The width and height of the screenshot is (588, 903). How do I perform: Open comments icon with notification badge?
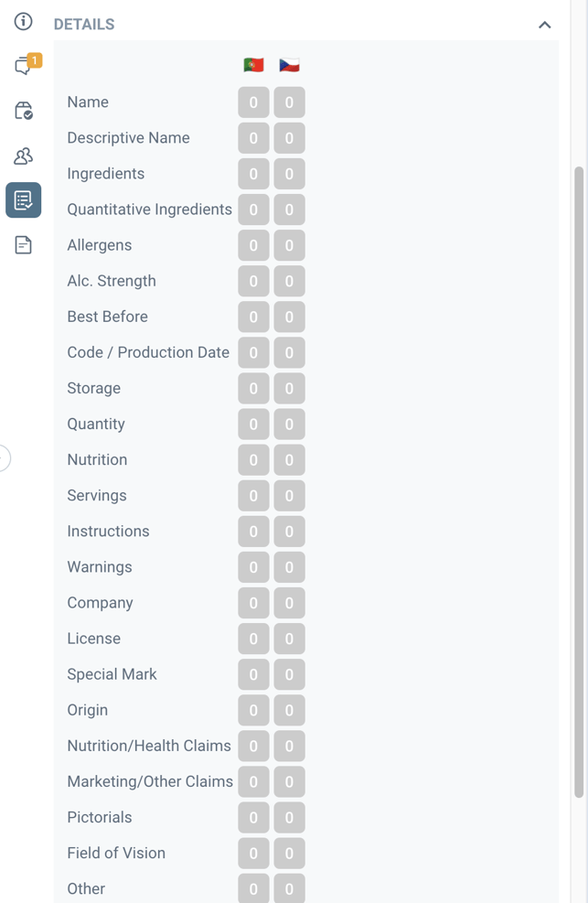(24, 65)
